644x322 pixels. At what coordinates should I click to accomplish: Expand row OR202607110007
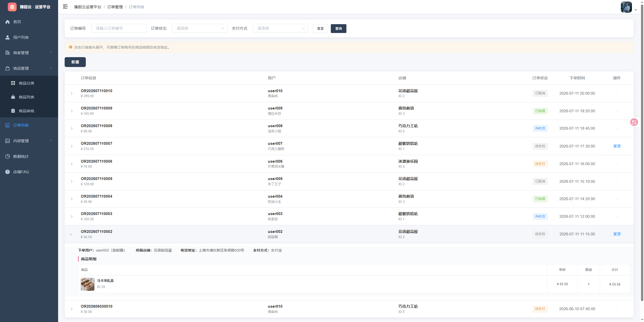[x=72, y=146]
